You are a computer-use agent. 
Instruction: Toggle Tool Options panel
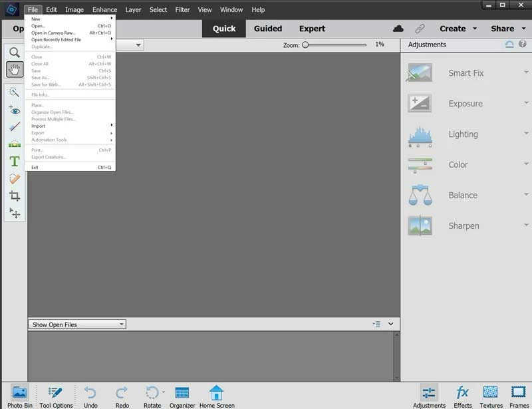pos(56,396)
